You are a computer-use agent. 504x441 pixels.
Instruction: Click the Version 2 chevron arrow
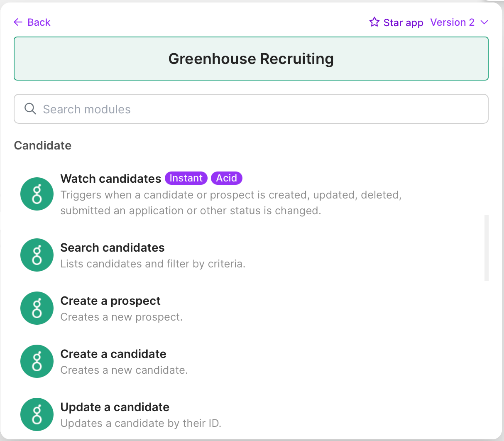[x=484, y=22]
